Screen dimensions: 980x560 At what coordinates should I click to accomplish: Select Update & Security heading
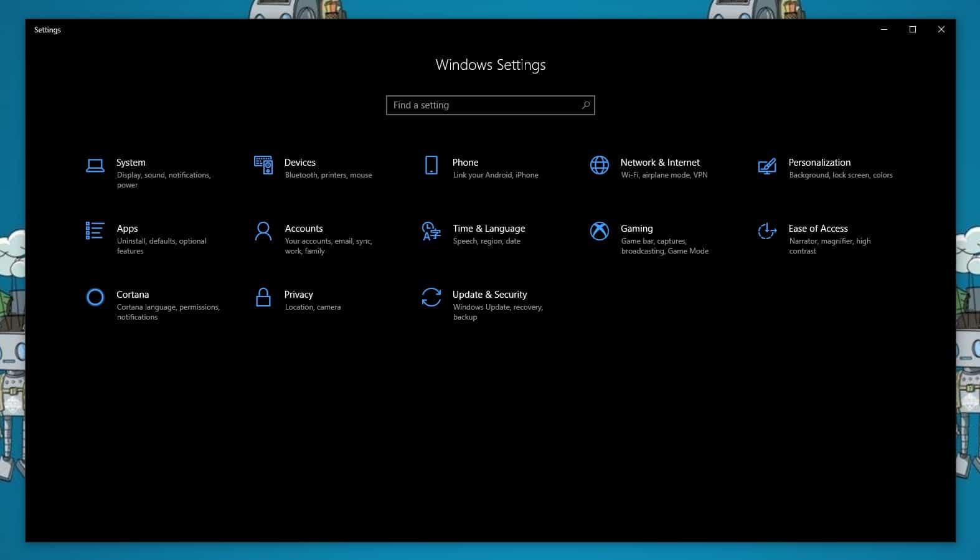490,295
